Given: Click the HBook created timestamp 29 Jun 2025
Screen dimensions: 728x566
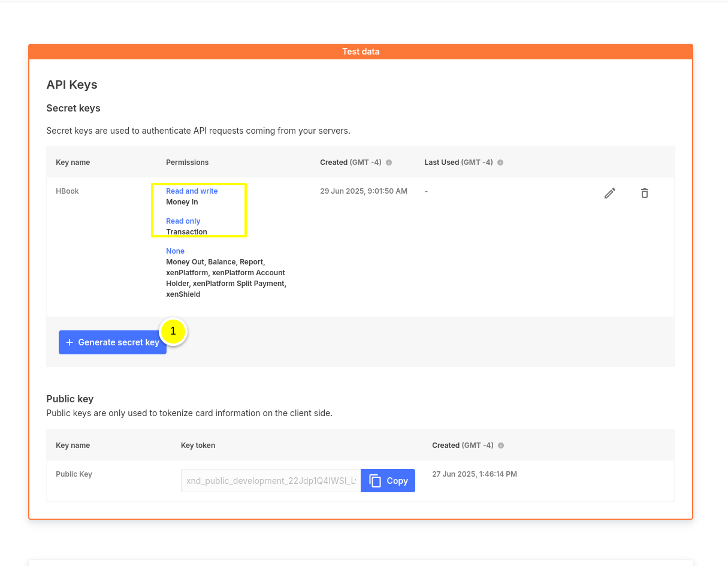Looking at the screenshot, I should (363, 191).
